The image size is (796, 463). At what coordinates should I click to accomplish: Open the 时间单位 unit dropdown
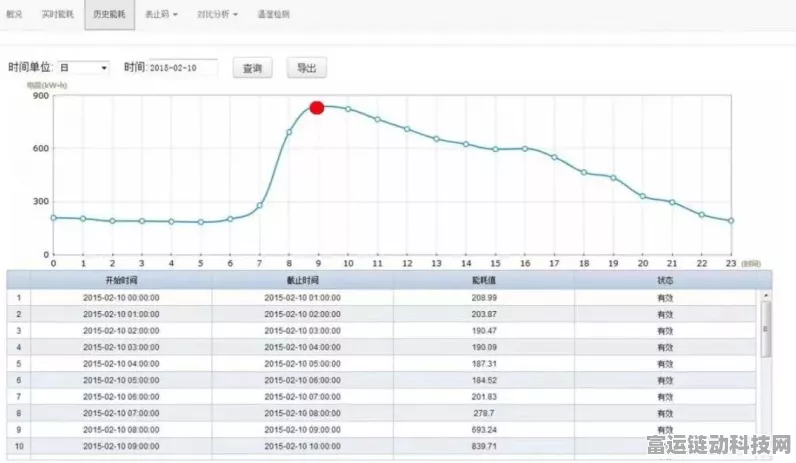[83, 68]
